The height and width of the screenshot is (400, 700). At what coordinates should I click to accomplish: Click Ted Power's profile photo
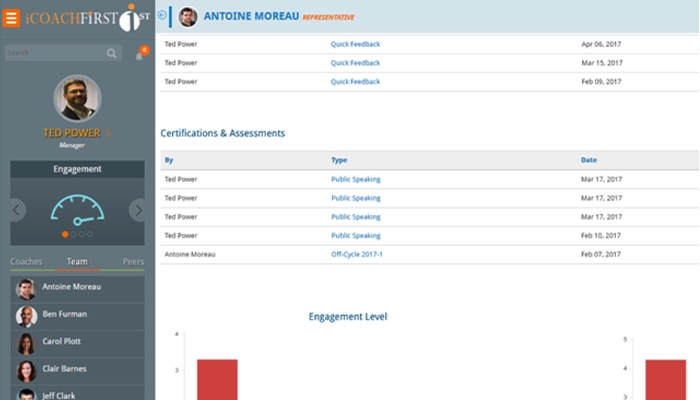pyautogui.click(x=77, y=98)
